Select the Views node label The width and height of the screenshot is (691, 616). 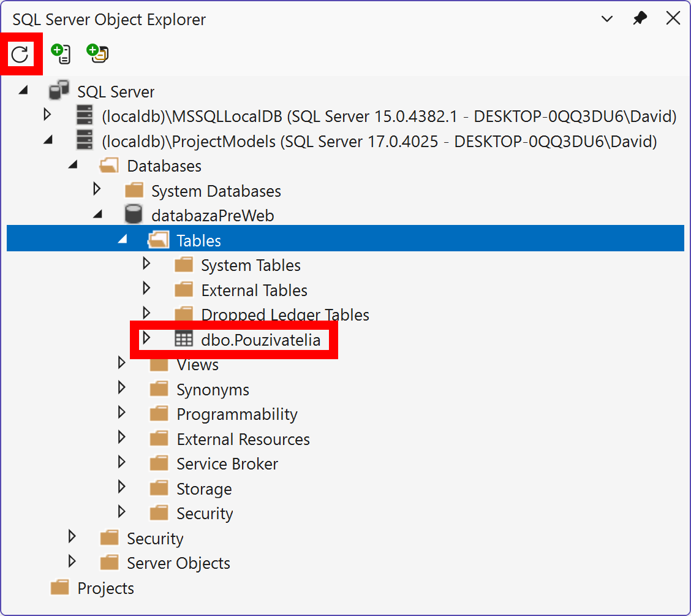tap(197, 365)
